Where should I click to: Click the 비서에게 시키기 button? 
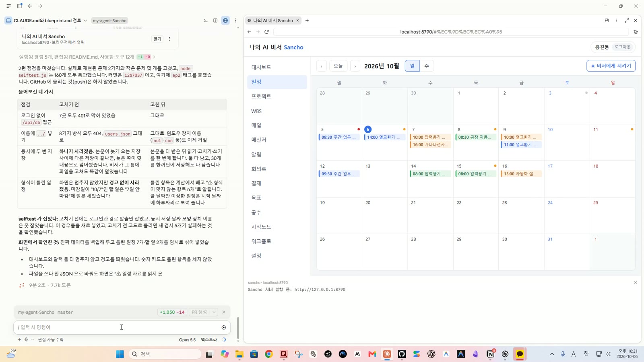611,66
